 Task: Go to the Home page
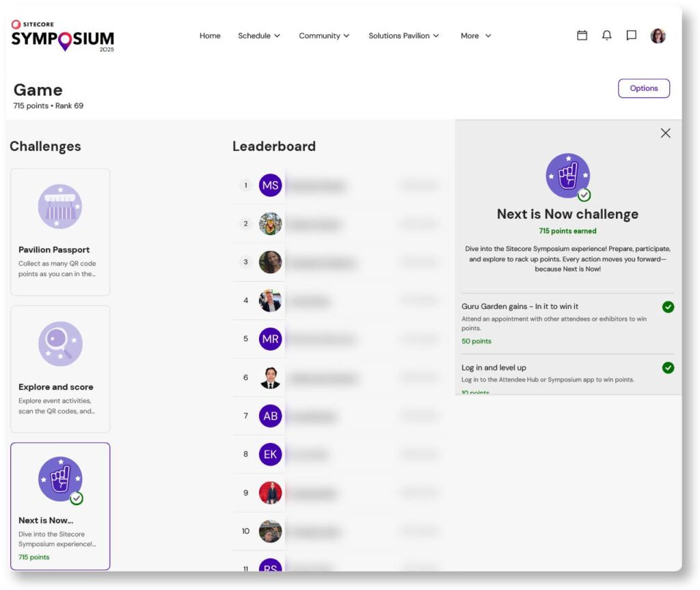click(x=210, y=36)
